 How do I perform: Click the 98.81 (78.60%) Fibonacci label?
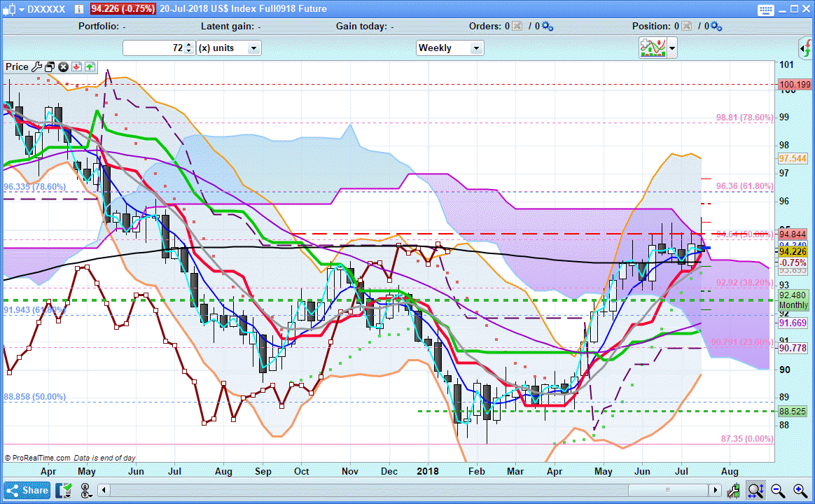(x=745, y=118)
